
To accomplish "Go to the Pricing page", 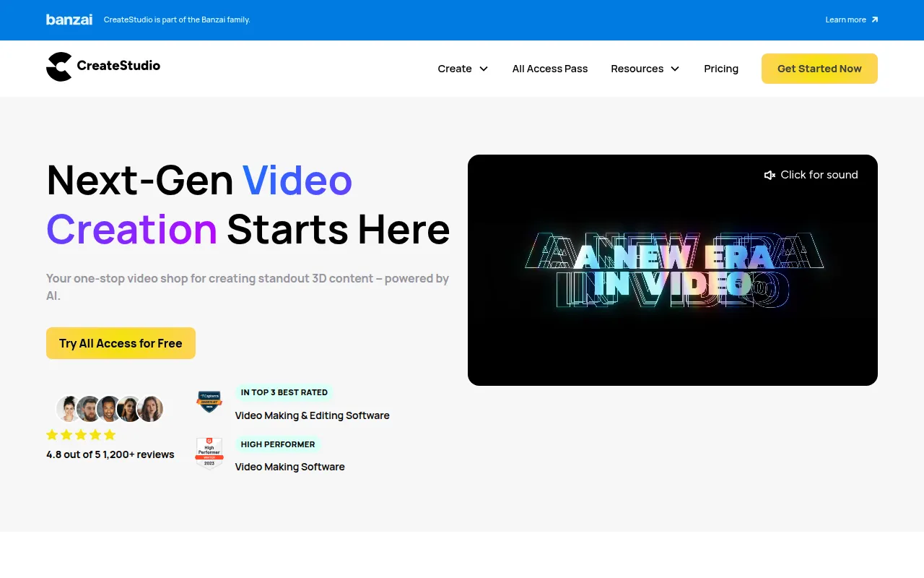I will pos(721,69).
